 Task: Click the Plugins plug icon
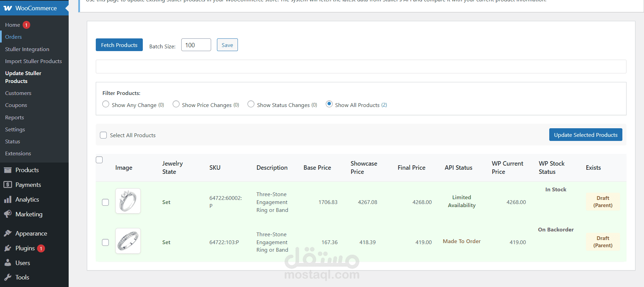pos(8,248)
